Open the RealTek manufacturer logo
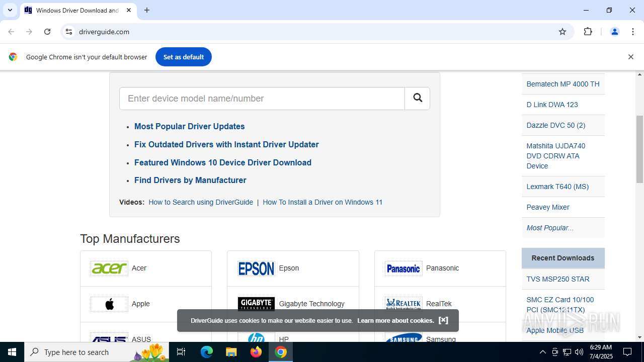 [x=404, y=304]
